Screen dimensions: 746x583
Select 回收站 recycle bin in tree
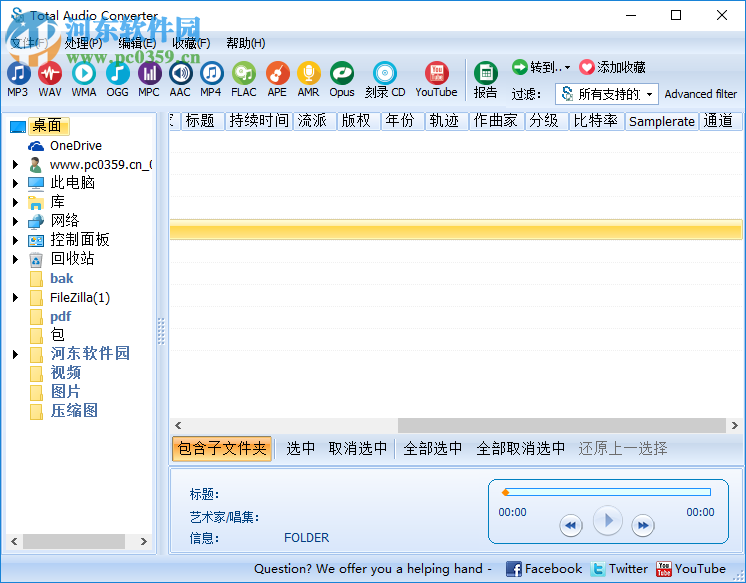pyautogui.click(x=72, y=259)
